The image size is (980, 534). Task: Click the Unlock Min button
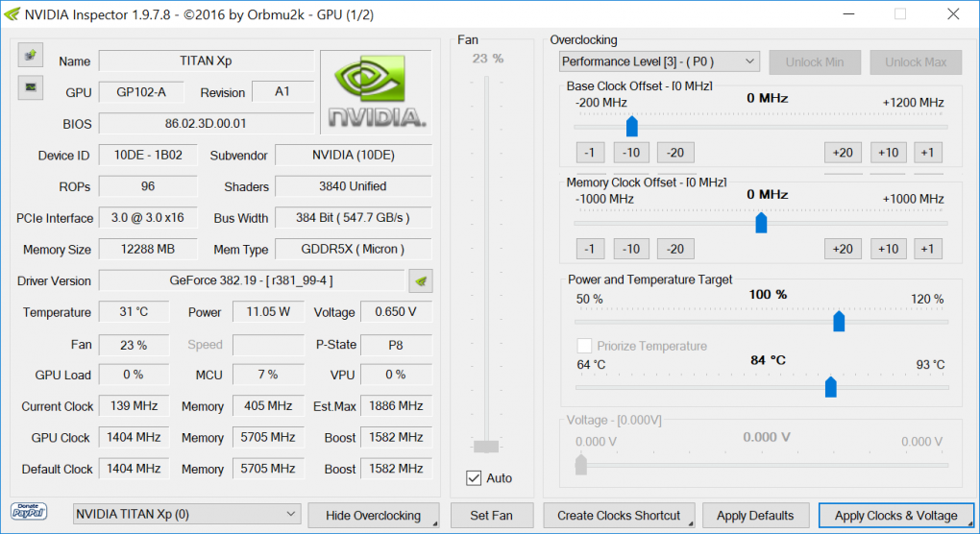[815, 61]
